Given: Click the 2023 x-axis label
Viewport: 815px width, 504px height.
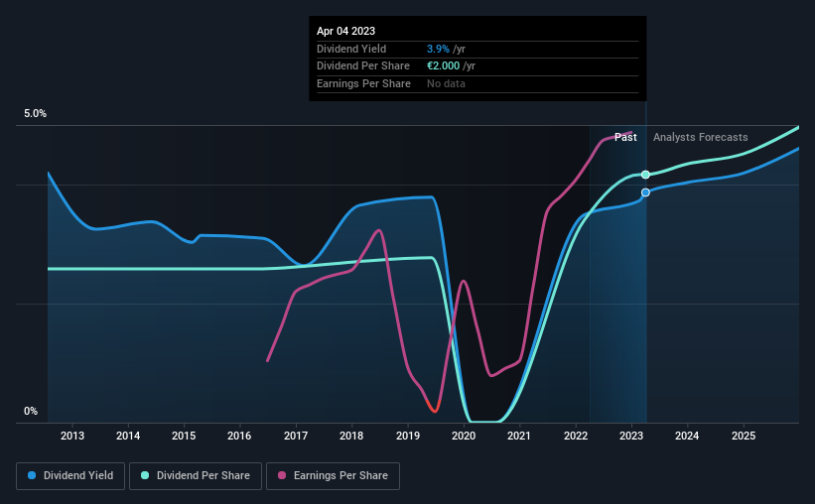Looking at the screenshot, I should [x=631, y=436].
